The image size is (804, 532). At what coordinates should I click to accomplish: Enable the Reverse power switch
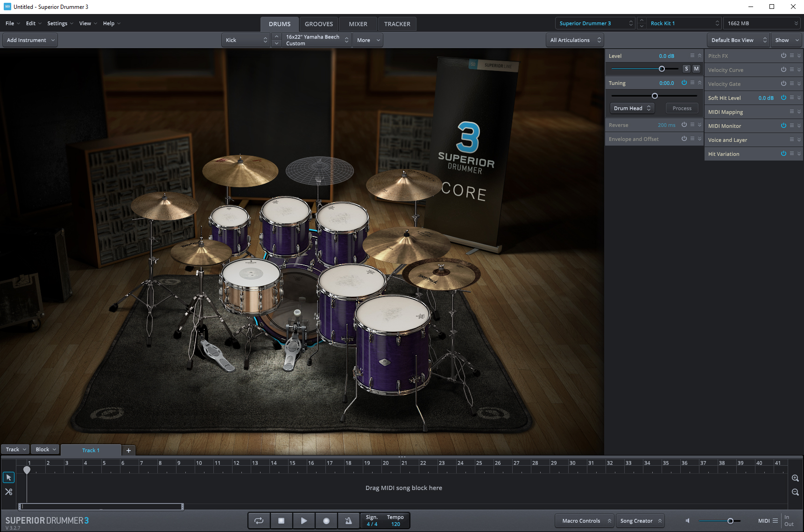click(x=684, y=125)
